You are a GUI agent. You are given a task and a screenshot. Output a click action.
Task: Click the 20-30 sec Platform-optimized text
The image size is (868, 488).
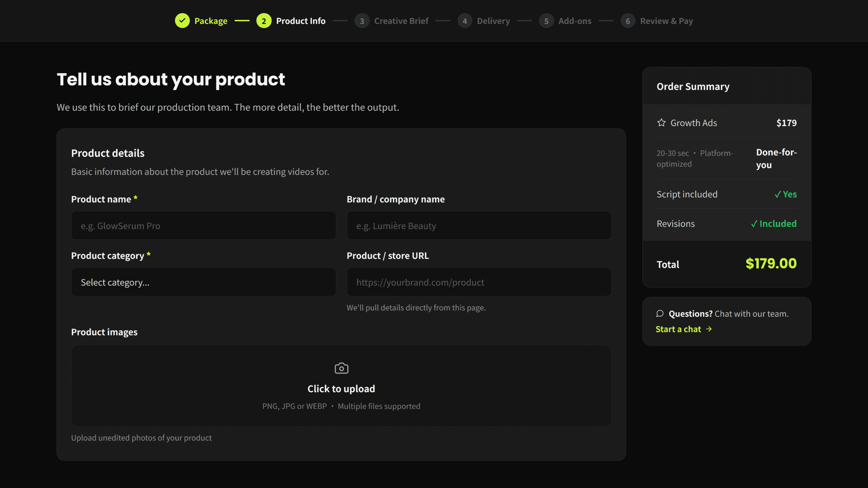[x=695, y=158]
